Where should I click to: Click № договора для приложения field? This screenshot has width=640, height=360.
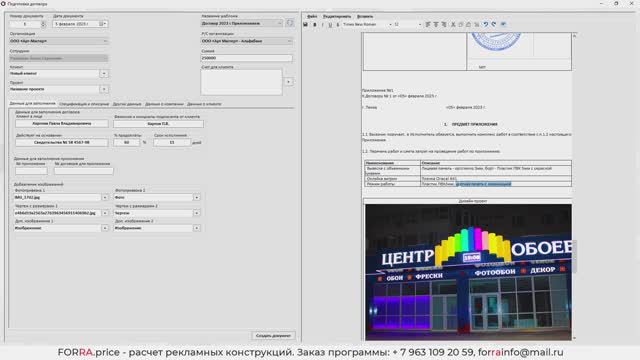click(x=84, y=171)
